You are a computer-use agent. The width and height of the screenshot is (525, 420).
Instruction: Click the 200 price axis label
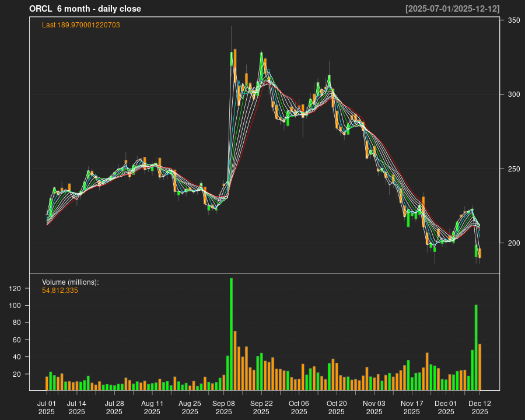pos(514,243)
